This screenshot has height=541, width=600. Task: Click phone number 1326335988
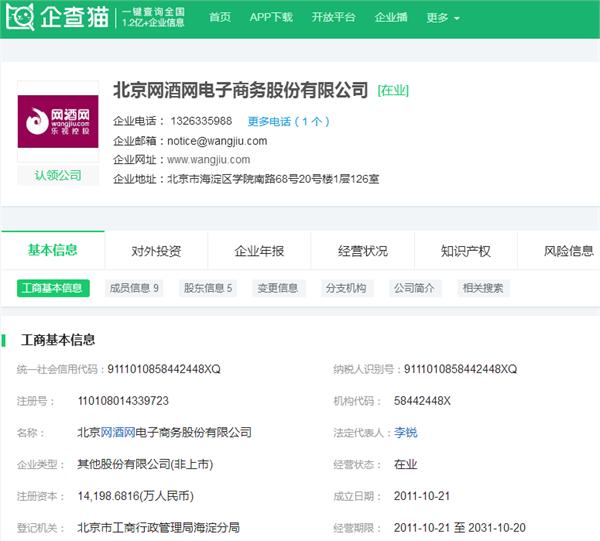point(201,121)
